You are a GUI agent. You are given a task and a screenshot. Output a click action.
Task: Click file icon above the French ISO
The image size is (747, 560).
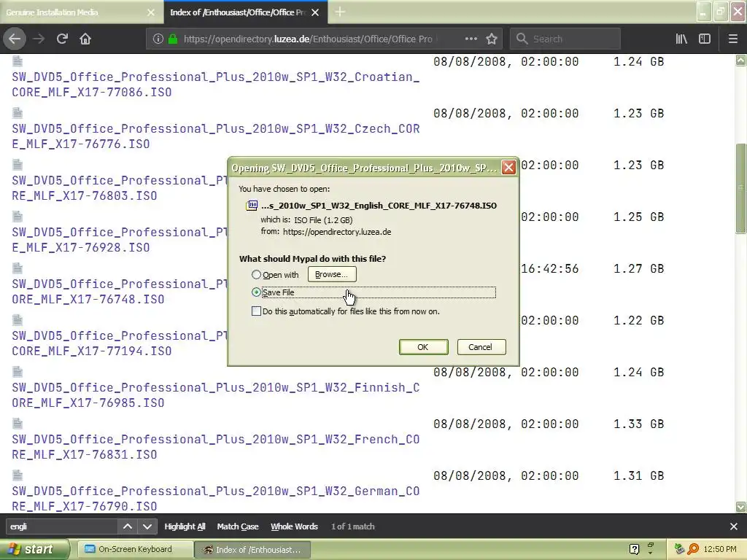click(x=18, y=424)
